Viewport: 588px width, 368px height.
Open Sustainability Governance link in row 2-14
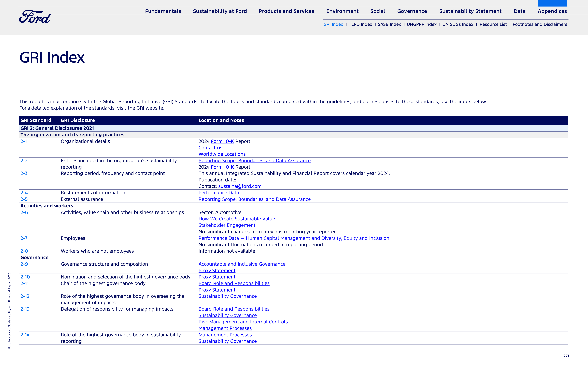[x=228, y=341]
